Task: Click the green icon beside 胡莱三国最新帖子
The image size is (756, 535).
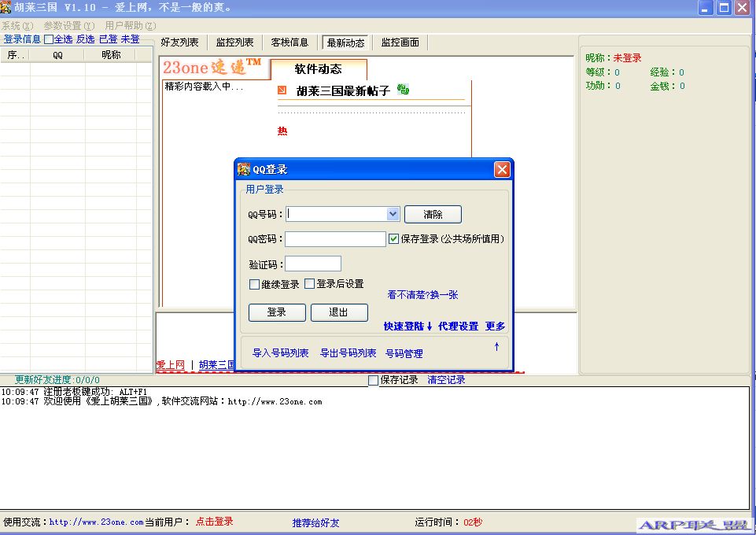Action: pyautogui.click(x=403, y=90)
